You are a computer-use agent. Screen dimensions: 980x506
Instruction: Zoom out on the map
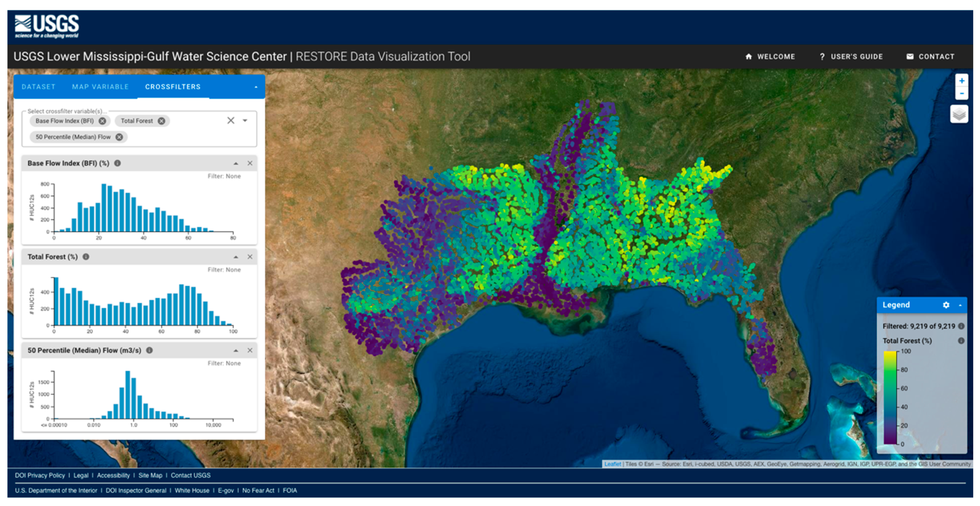pos(961,94)
